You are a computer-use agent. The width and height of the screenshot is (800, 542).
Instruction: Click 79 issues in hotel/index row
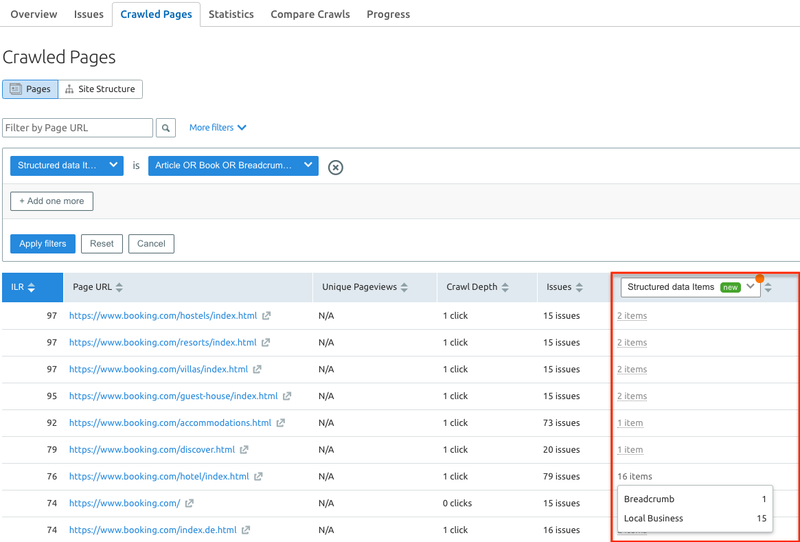click(561, 476)
